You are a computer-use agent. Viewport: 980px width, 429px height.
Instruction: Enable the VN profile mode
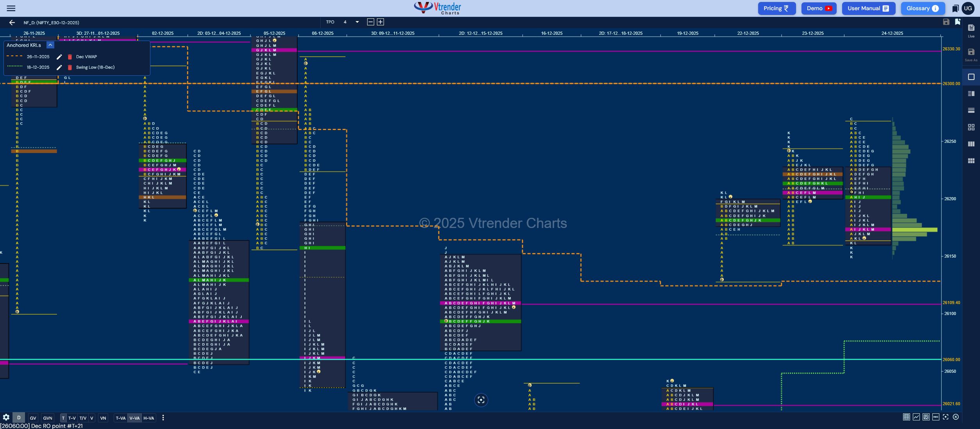(x=103, y=418)
